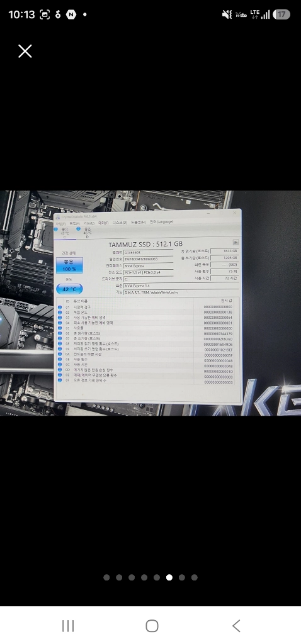This screenshot has height=644, width=301.
Task: Click the power-on hours value 72 시간
Action: (225, 278)
